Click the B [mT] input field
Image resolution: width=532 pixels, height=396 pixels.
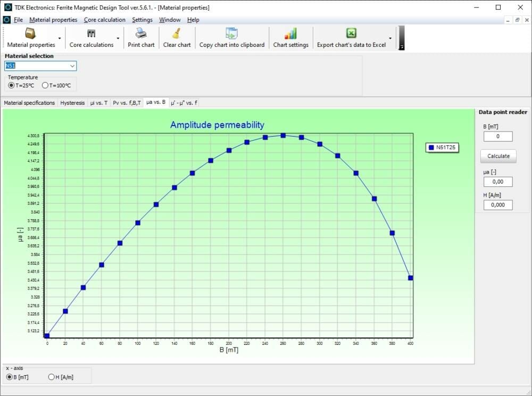497,136
